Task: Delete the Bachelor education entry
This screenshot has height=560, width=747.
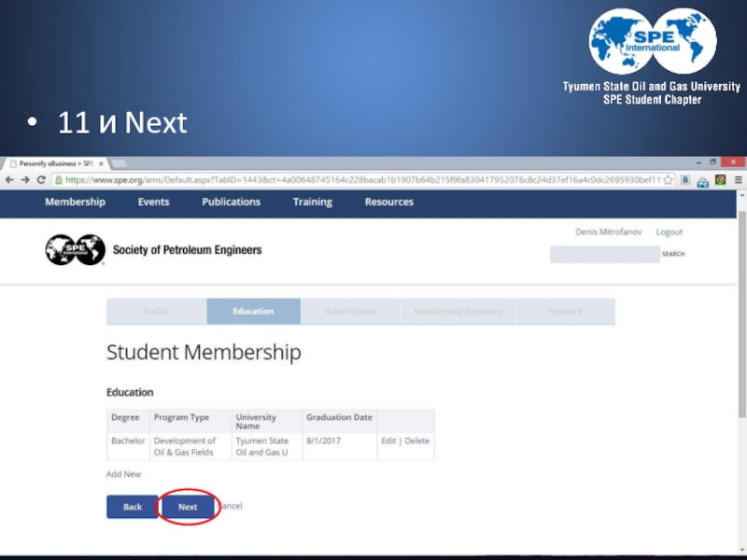Action: point(417,441)
